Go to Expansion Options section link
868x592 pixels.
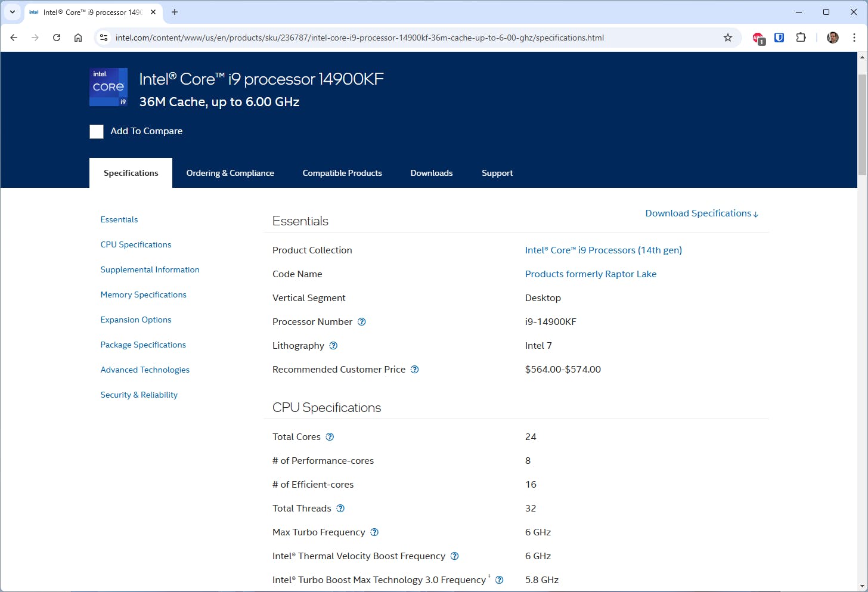pos(136,320)
